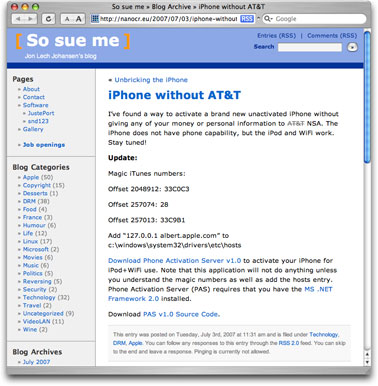Select the Technology category in sidebar
Screen dimensions: 378x386
click(x=39, y=297)
